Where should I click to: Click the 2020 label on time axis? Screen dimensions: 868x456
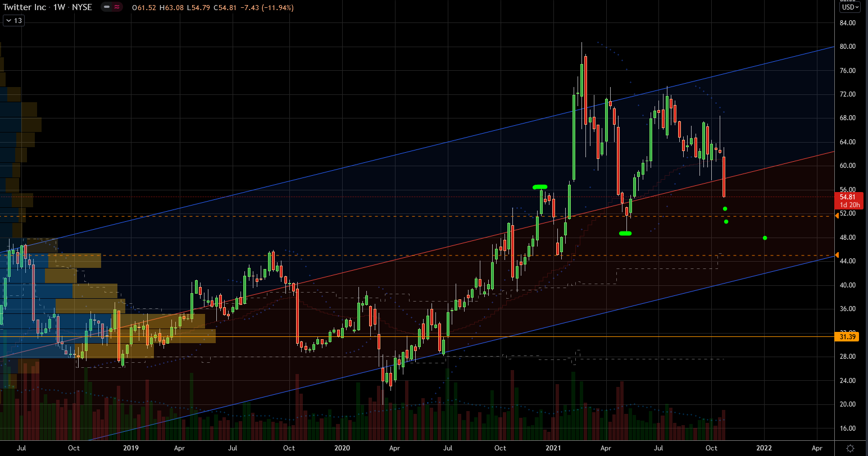click(342, 448)
